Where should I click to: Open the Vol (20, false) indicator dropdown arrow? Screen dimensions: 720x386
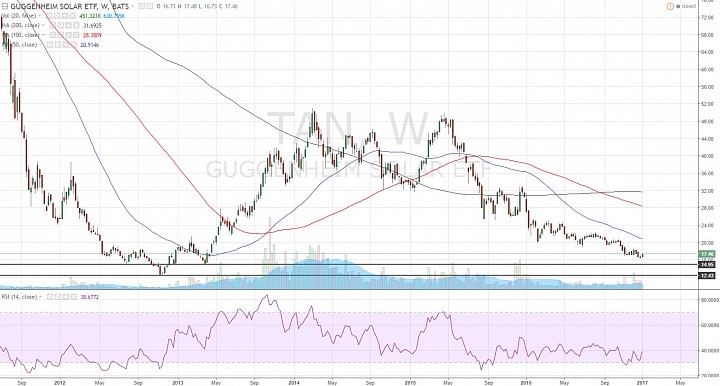(x=40, y=16)
